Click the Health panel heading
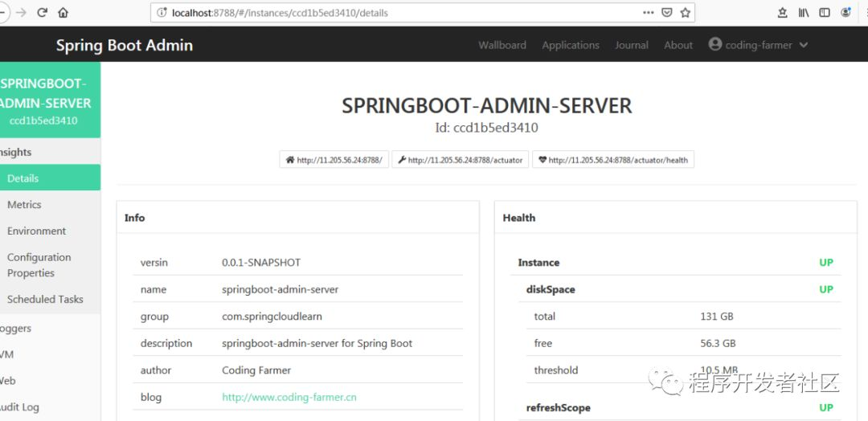 (x=518, y=218)
